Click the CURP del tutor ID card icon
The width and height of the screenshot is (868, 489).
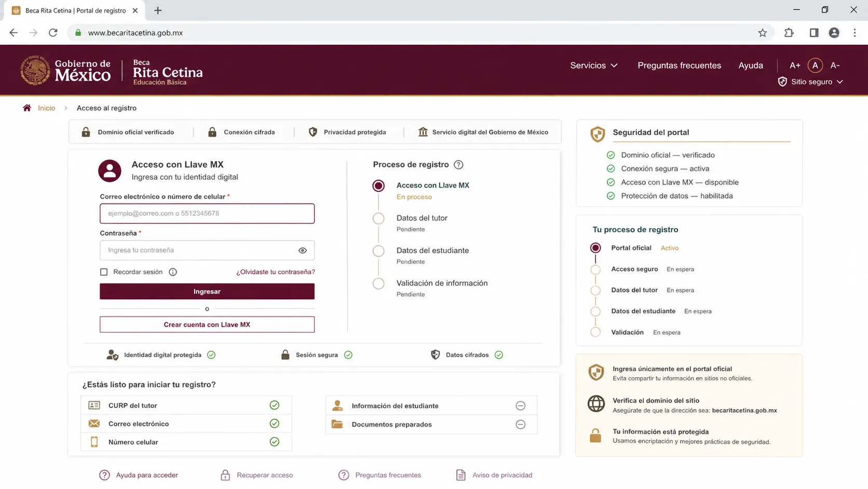(x=94, y=405)
